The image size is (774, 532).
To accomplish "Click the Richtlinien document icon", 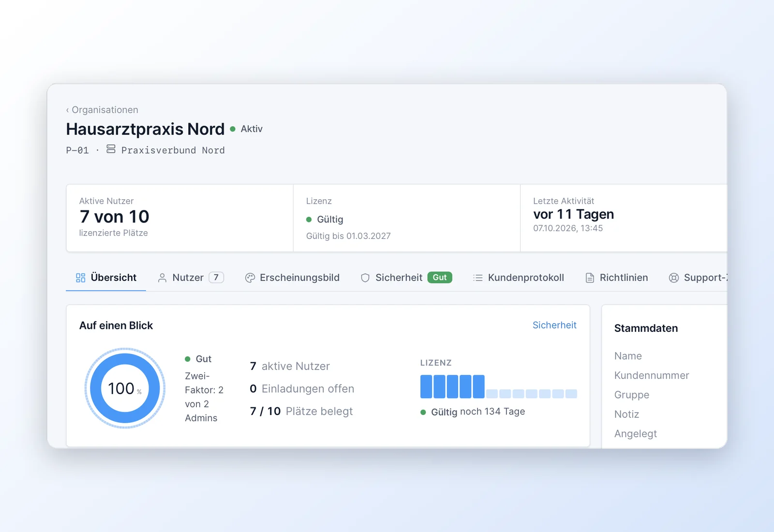I will [x=590, y=278].
